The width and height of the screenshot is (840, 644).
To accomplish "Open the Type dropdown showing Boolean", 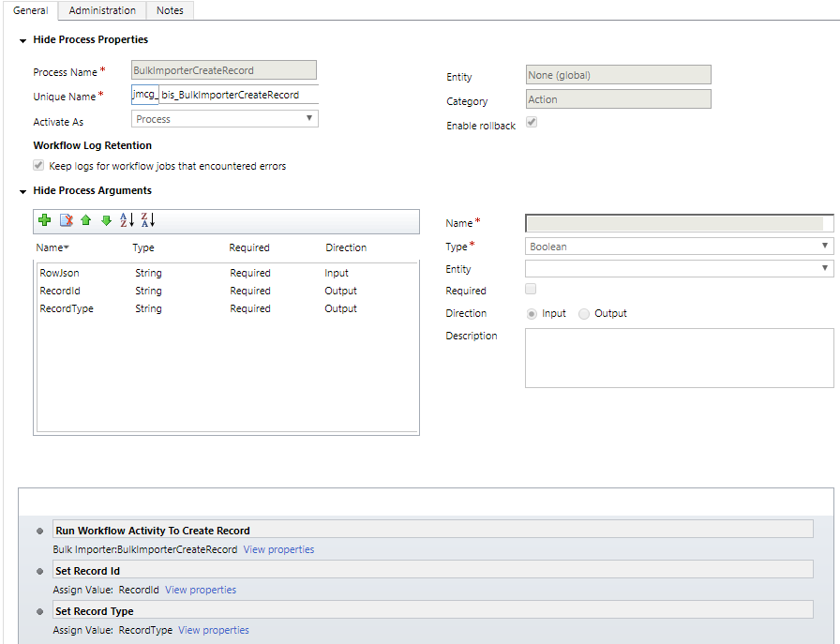I will coord(679,247).
